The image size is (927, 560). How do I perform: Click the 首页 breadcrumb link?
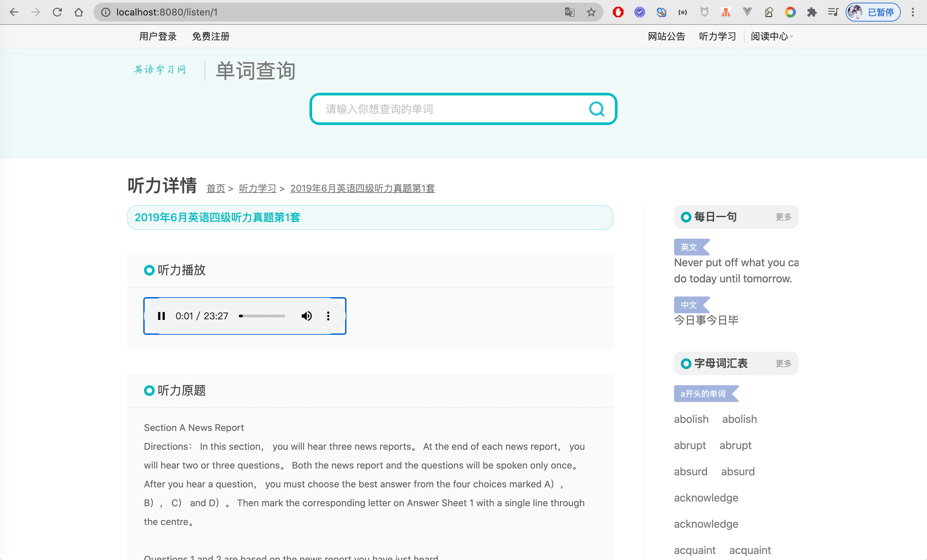coord(216,189)
